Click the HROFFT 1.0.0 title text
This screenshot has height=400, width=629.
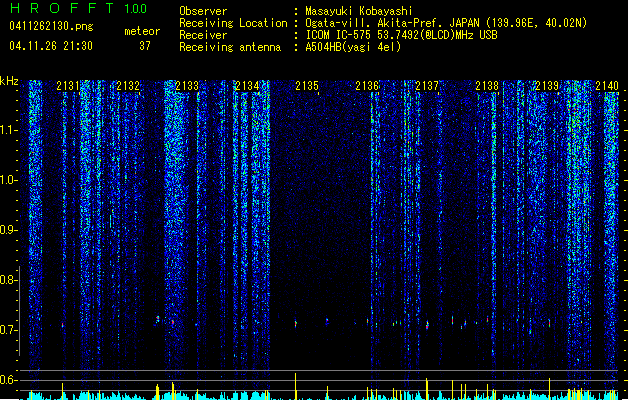click(x=78, y=8)
